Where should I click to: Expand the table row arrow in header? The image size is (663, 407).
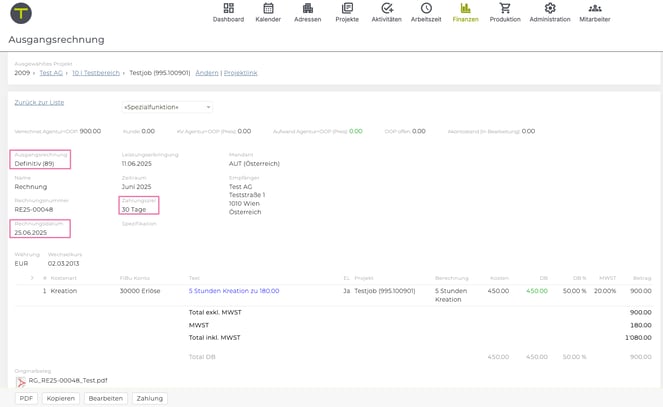coord(32,278)
